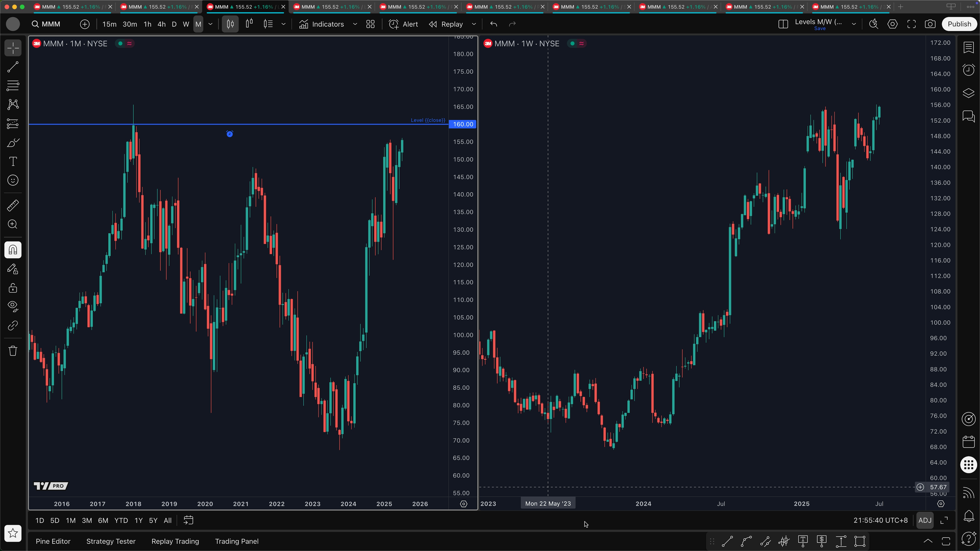
Task: Select the M monthly timeframe
Action: 198,24
